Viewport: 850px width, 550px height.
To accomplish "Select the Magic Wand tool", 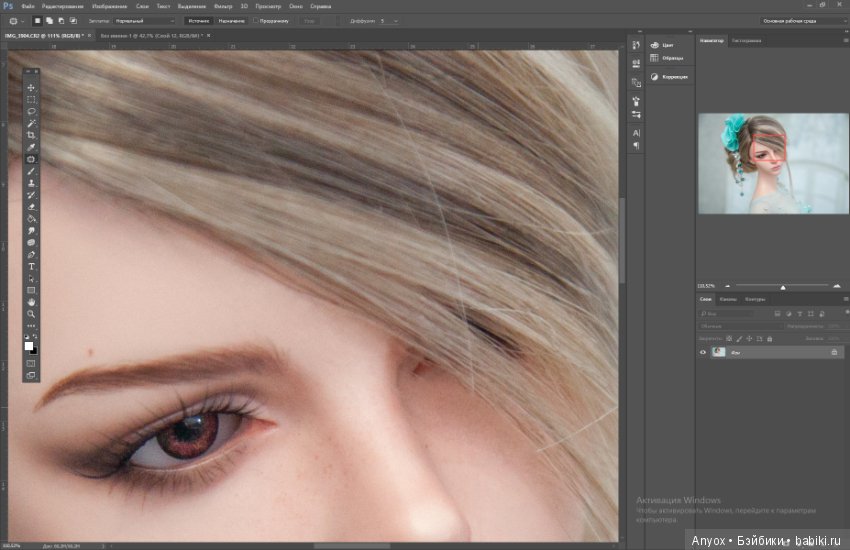I will pos(31,124).
